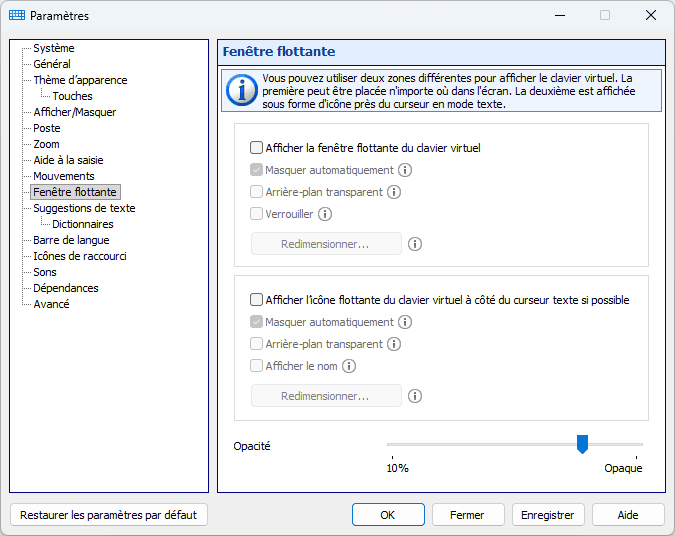Click Opacité slider track near 10%
The image size is (675, 536).
click(393, 444)
